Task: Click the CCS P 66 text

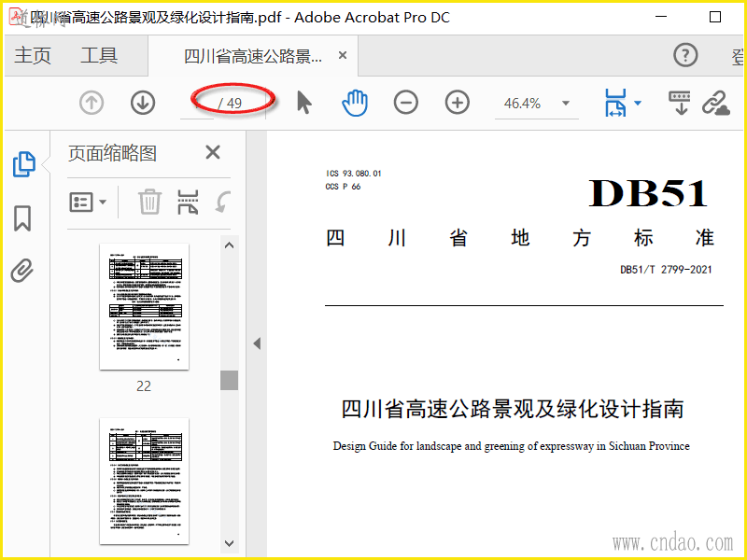Action: [343, 187]
